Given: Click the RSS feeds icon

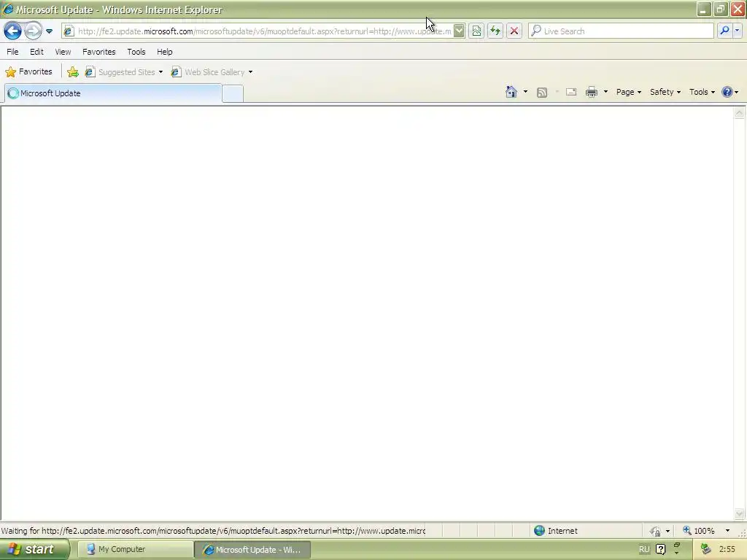Looking at the screenshot, I should (542, 93).
